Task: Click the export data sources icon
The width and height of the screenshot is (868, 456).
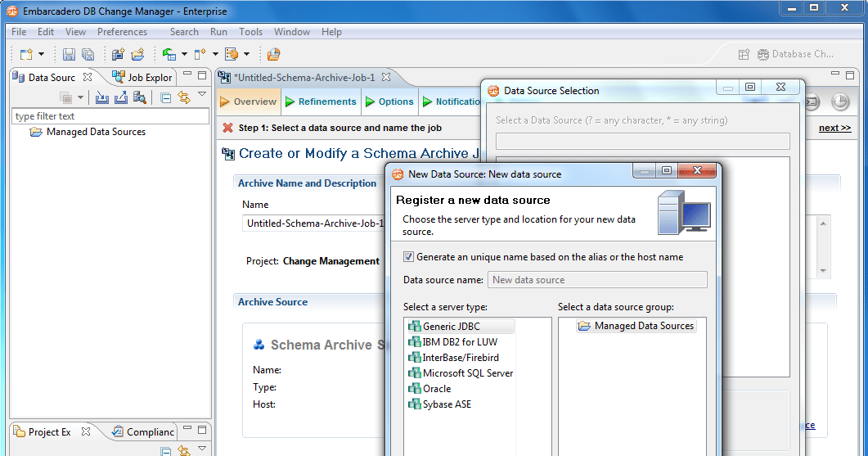Action: pos(121,98)
